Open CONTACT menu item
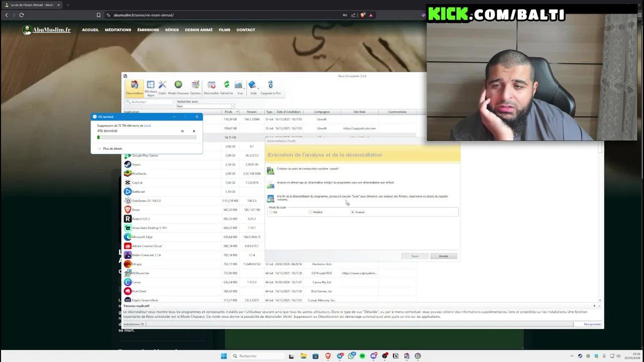Viewport: 644px width, 362px height. click(x=246, y=30)
